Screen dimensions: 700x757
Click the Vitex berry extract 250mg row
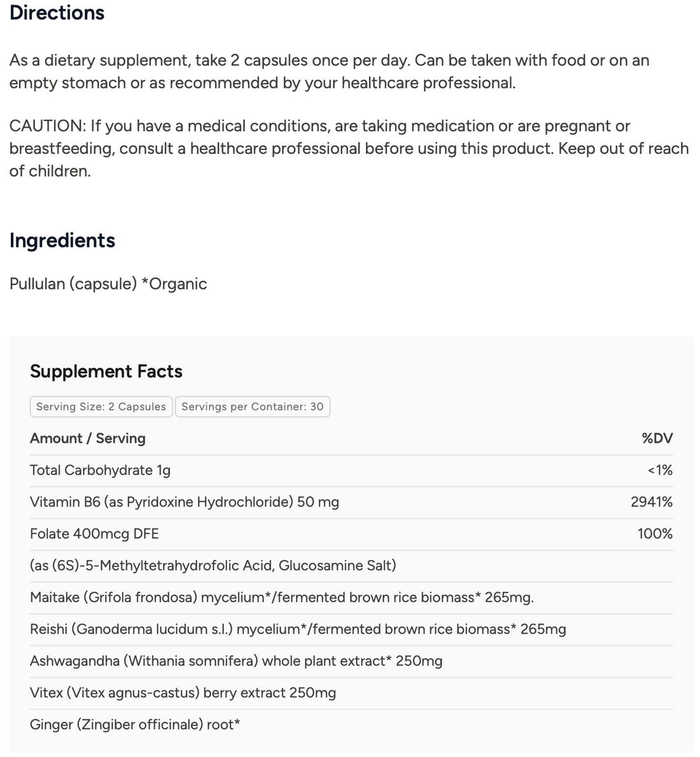pyautogui.click(x=351, y=693)
